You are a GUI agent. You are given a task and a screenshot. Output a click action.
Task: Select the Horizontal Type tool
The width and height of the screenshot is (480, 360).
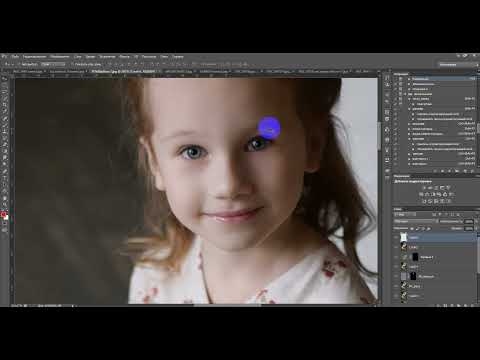click(x=4, y=178)
